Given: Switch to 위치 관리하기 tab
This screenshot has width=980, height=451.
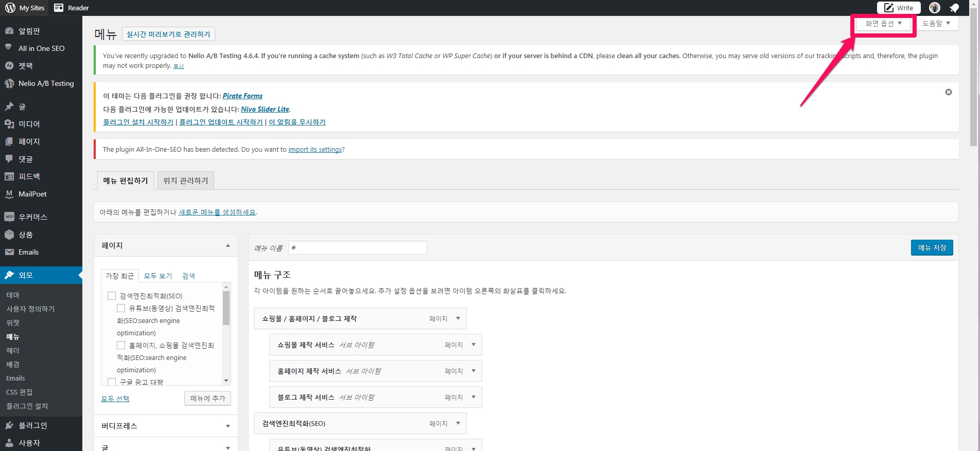Looking at the screenshot, I should coord(186,181).
